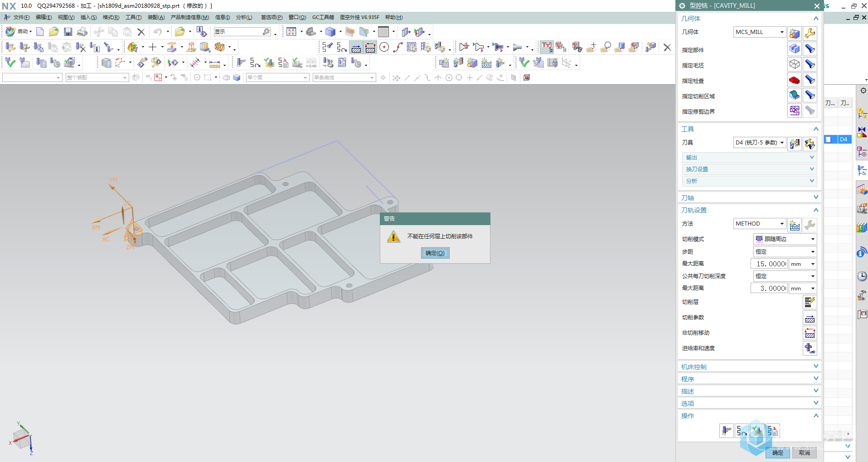The width and height of the screenshot is (868, 462).
Task: Click the 指定检查 select icon
Action: [794, 80]
